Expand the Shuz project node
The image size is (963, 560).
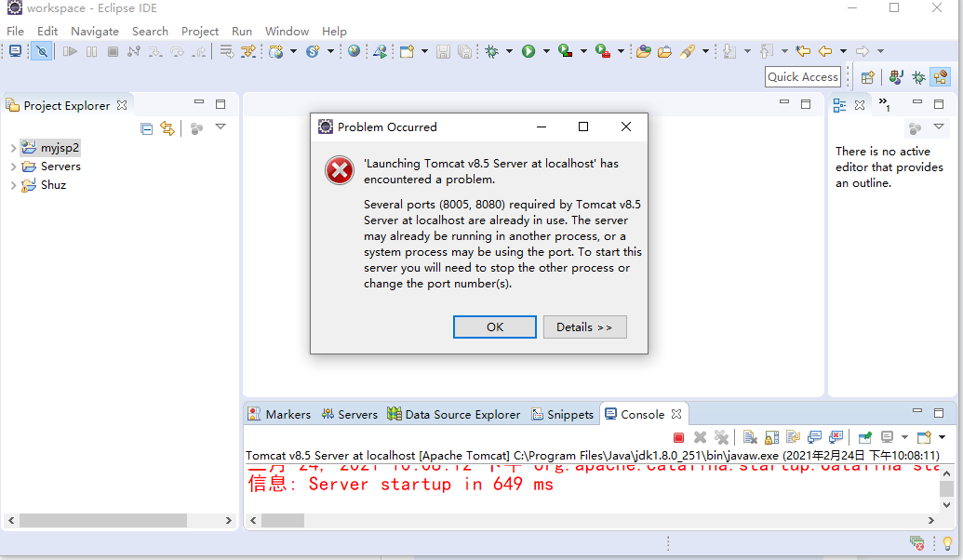click(x=13, y=185)
